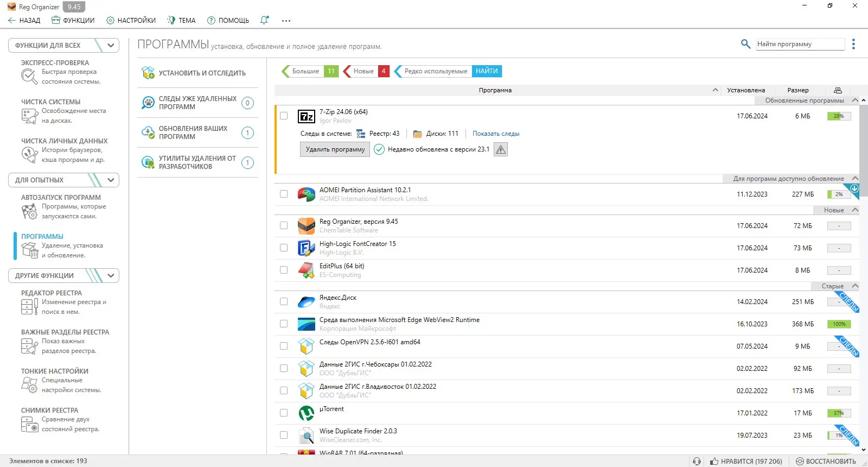Open Утилиты удаления от разработчиков
The width and height of the screenshot is (868, 467).
tap(197, 162)
